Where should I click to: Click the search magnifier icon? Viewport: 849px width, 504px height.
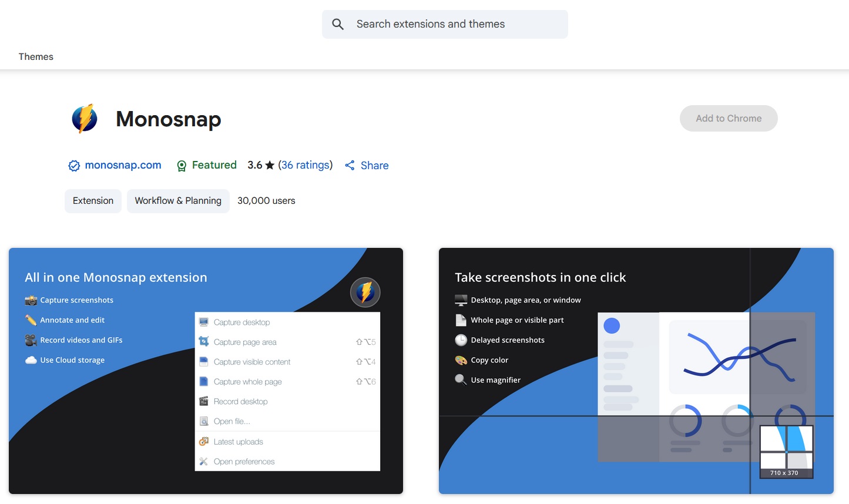[338, 24]
